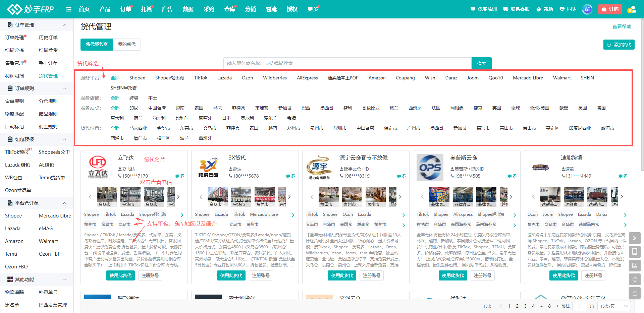Filter service platform by Mercado Libre
644x313 pixels.
point(528,78)
